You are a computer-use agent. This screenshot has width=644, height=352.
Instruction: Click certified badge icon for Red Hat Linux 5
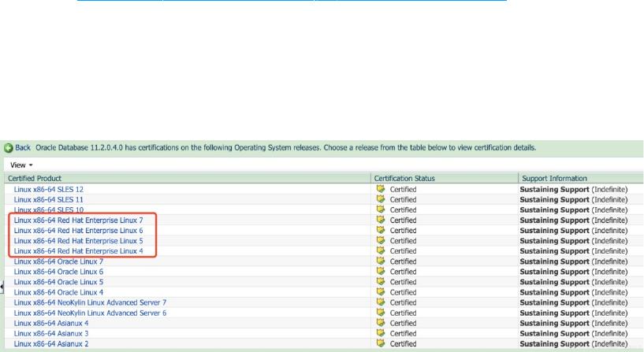click(x=381, y=240)
